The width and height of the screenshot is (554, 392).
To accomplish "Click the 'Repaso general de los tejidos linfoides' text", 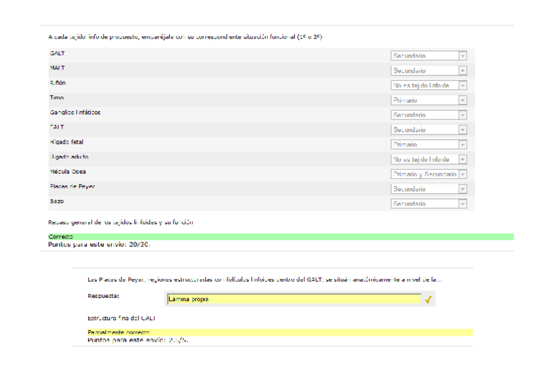I will [x=121, y=222].
